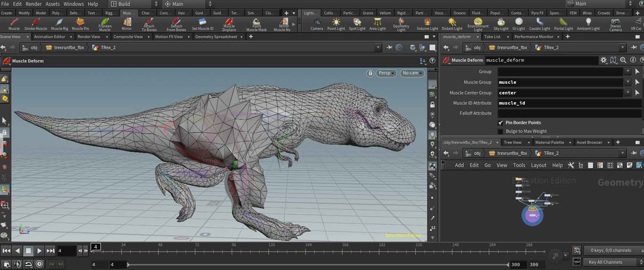Select the Stroke Muscle tool
This screenshot has width=644, height=270.
pyautogui.click(x=36, y=24)
